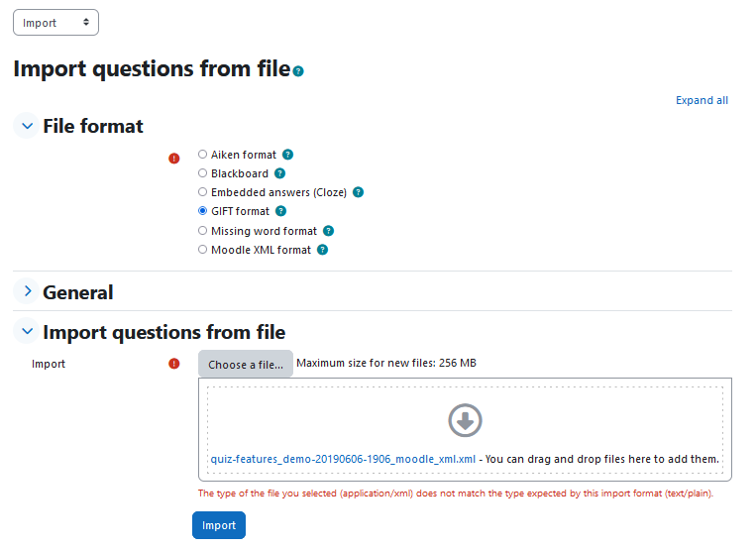Image resolution: width=756 pixels, height=549 pixels.
Task: Click the Choose a file button
Action: point(246,364)
